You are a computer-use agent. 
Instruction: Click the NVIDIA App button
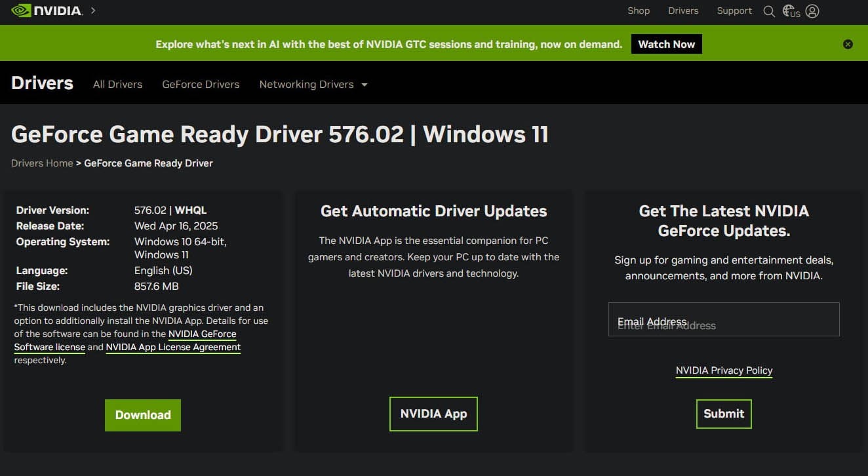[433, 414]
